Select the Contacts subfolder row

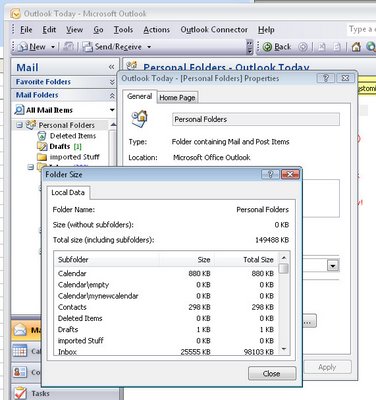(x=166, y=307)
